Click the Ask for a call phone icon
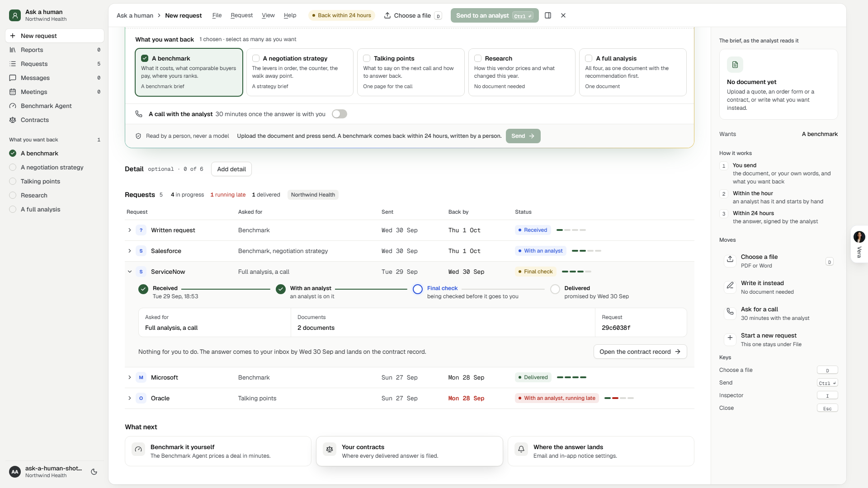 click(730, 312)
